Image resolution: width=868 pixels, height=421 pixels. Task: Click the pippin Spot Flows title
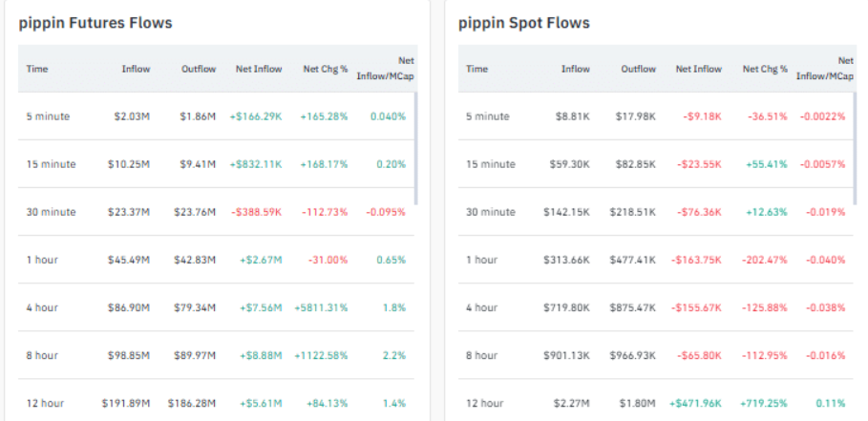pyautogui.click(x=524, y=23)
